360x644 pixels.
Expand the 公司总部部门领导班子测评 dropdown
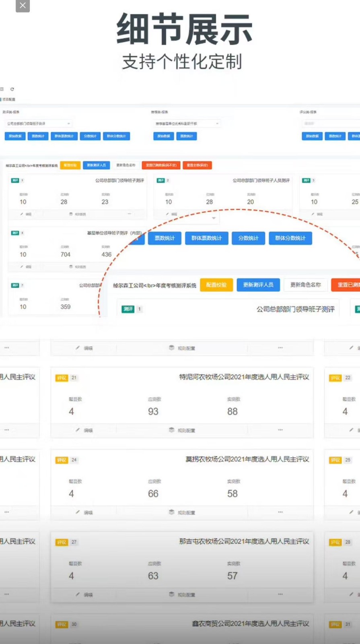[x=39, y=124]
